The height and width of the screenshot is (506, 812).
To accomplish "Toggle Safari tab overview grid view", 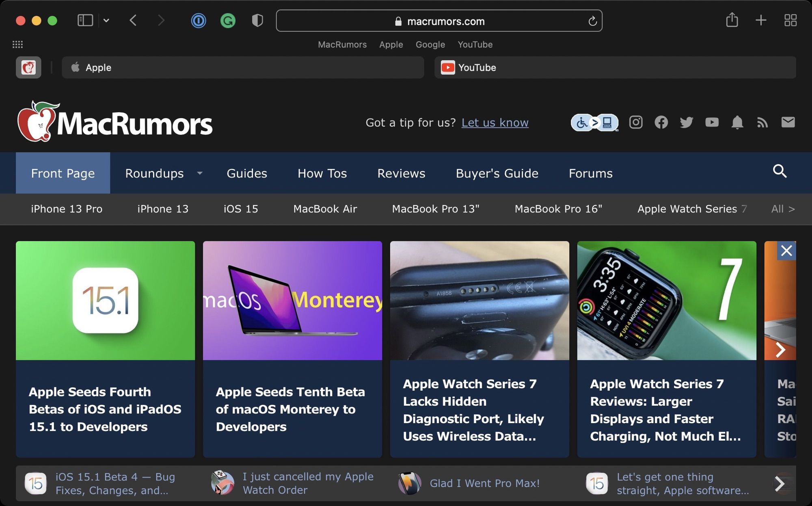I will [x=790, y=20].
